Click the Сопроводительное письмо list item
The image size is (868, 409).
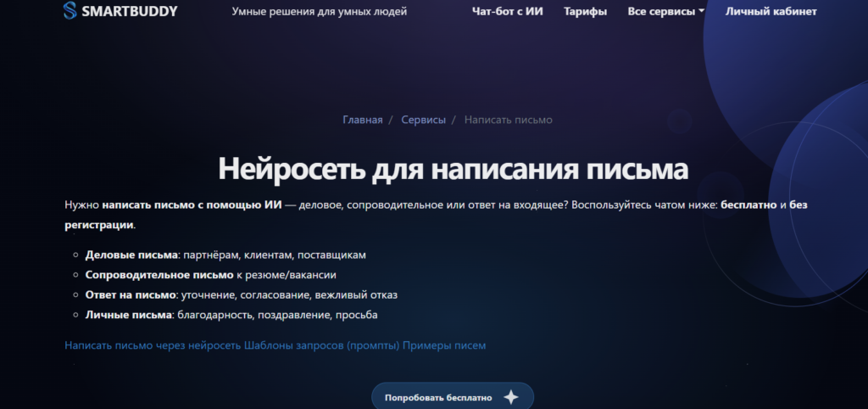point(211,275)
